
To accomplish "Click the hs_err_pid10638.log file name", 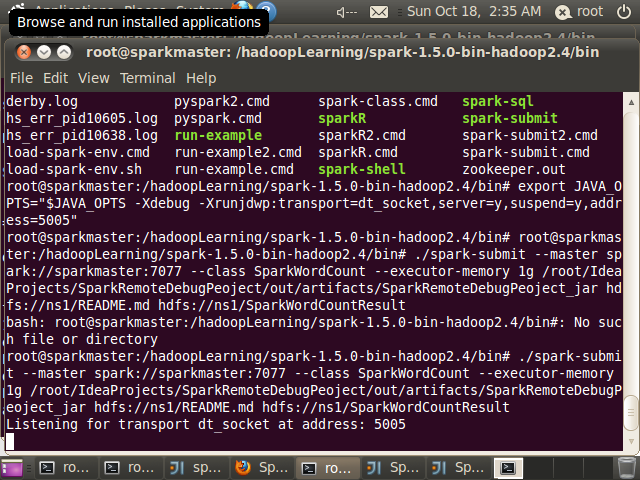I will click(x=82, y=135).
